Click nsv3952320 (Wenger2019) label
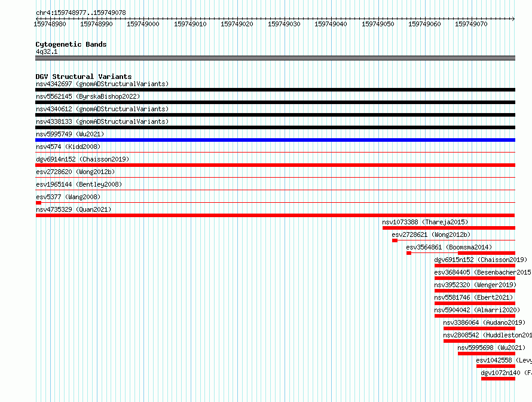 click(x=475, y=285)
